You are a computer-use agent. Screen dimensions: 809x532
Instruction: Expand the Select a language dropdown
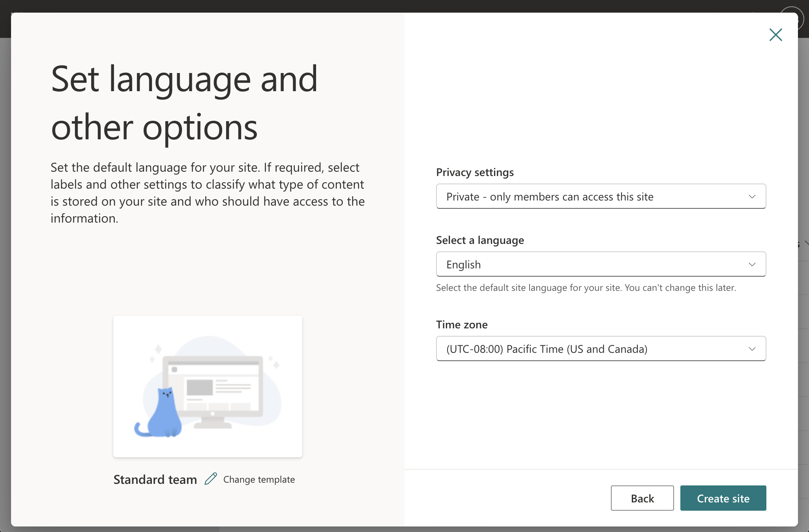pos(601,264)
